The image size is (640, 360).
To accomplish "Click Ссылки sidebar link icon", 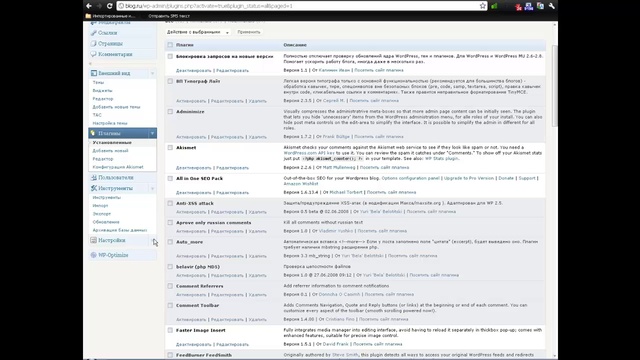I will click(x=93, y=33).
